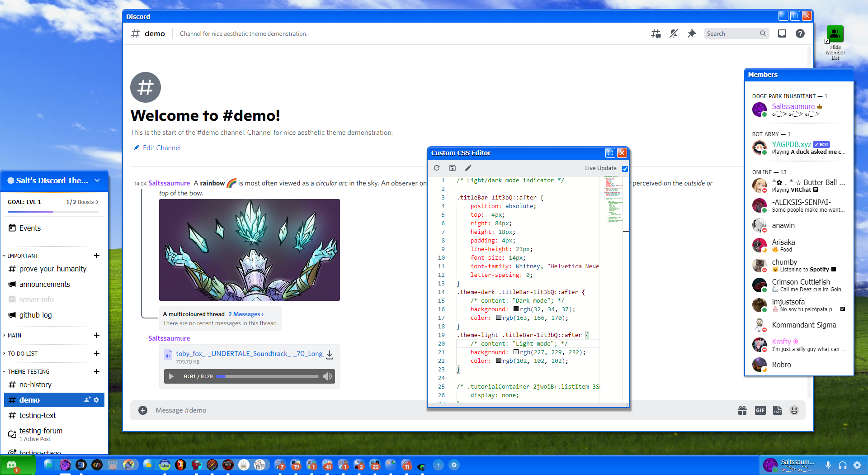868x475 pixels.
Task: Switch to the testing-text channel
Action: pos(38,415)
